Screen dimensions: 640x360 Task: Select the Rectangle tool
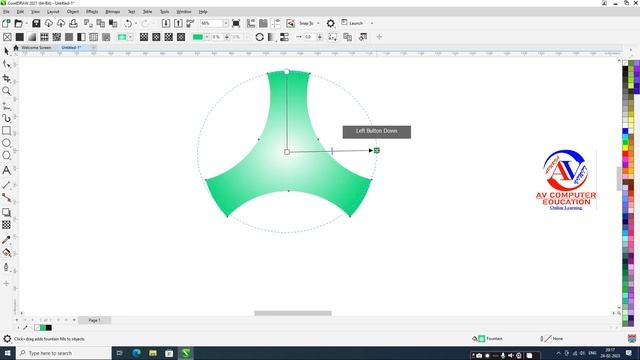click(6, 131)
